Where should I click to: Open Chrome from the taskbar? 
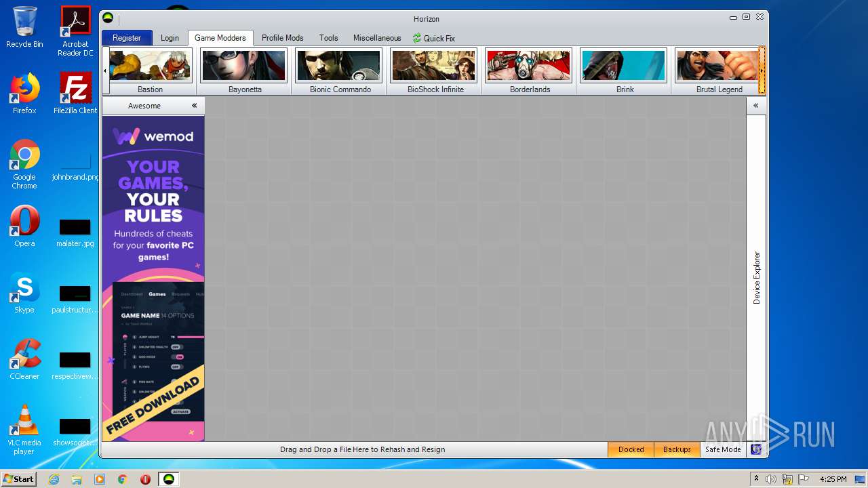(x=123, y=479)
